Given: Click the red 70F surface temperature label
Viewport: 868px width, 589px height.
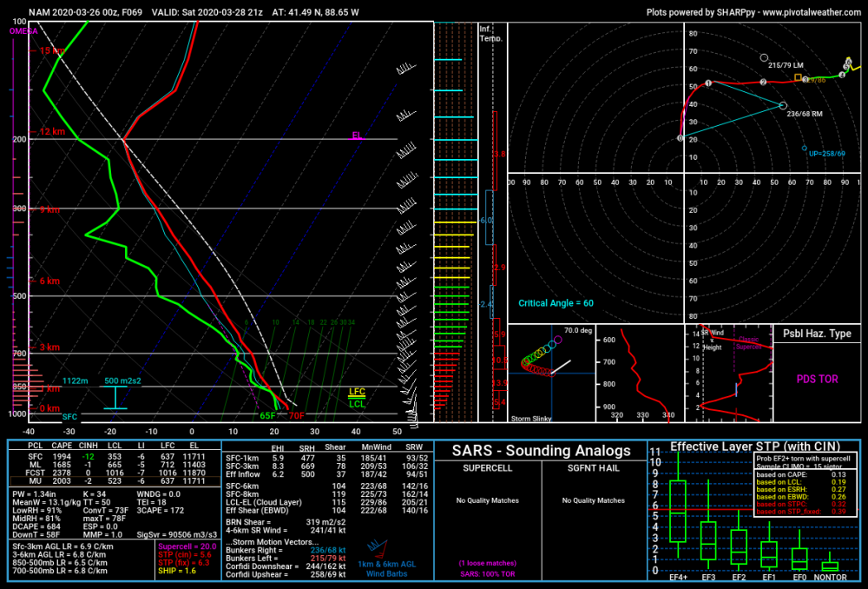Looking at the screenshot, I should click(296, 416).
